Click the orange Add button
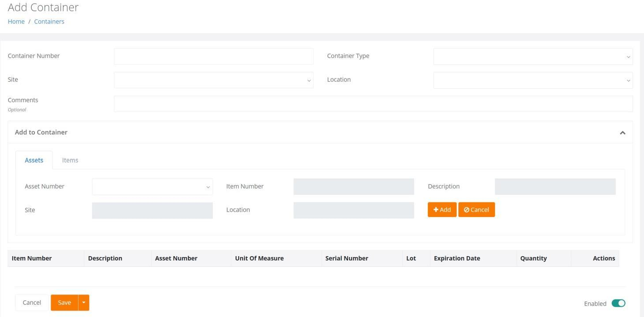The height and width of the screenshot is (317, 644). point(442,210)
